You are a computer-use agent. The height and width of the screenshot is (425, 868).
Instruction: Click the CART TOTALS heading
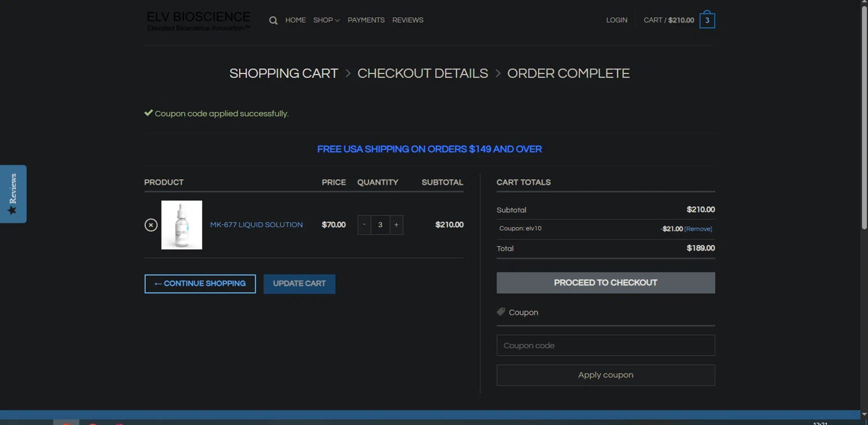click(524, 182)
